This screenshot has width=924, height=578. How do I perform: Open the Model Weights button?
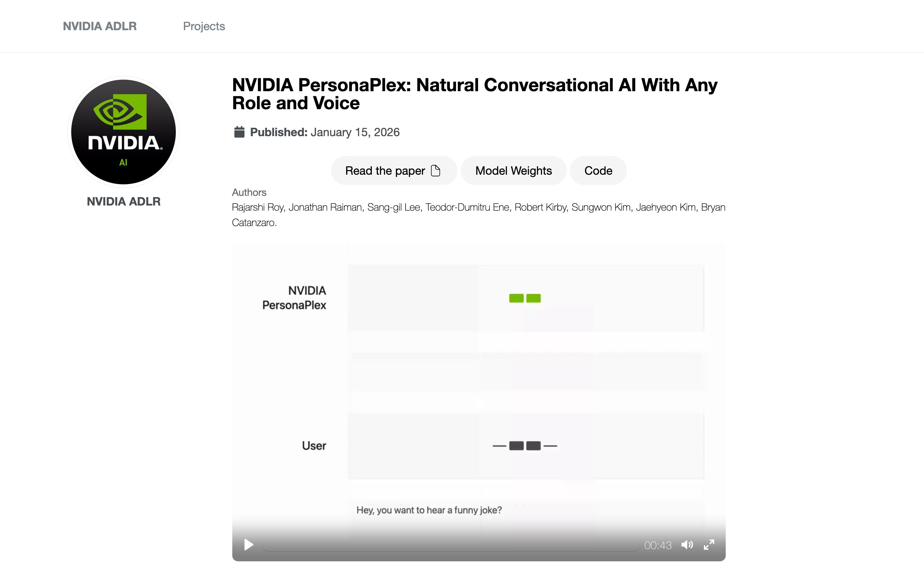[x=513, y=171]
